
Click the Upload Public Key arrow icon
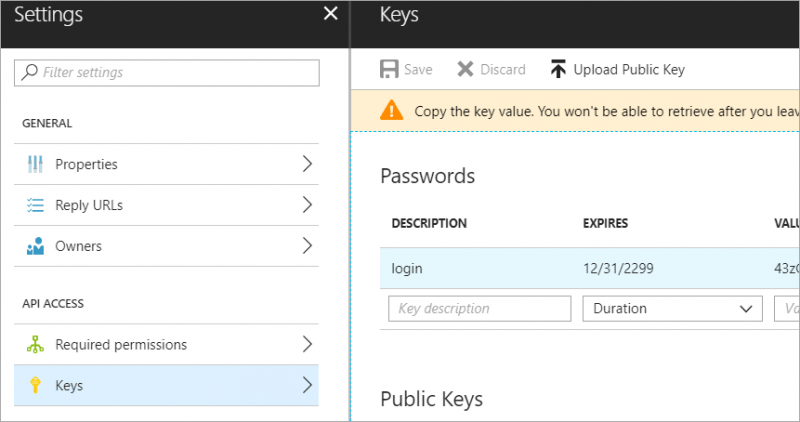[558, 69]
